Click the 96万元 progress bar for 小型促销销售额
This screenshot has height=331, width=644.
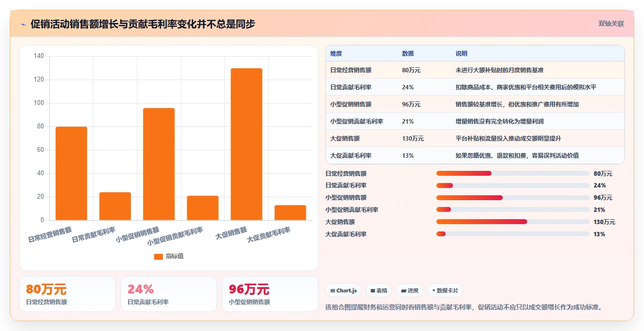pos(513,198)
